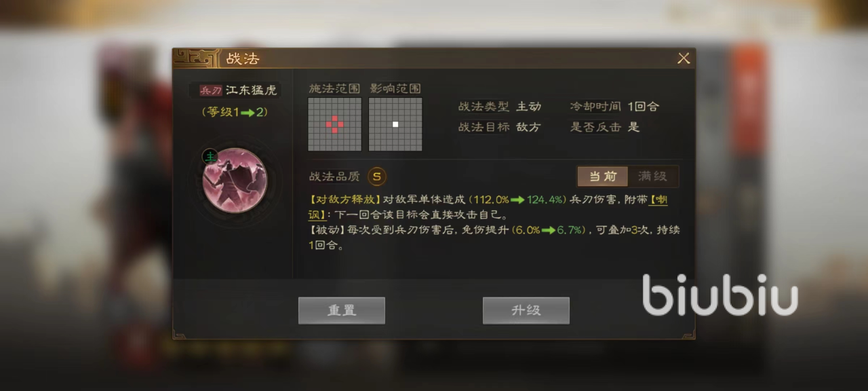Viewport: 868px width, 391px height.
Task: Switch to the 满级 tab
Action: [x=652, y=176]
